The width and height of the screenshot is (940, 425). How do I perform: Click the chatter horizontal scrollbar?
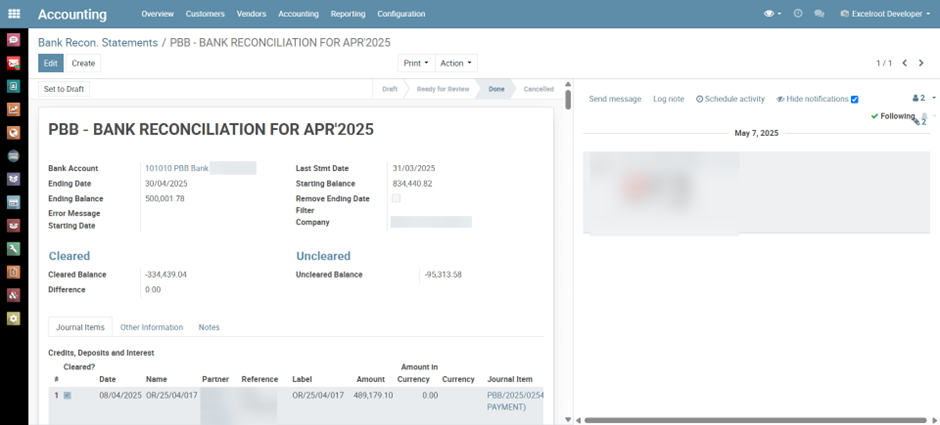click(x=755, y=420)
